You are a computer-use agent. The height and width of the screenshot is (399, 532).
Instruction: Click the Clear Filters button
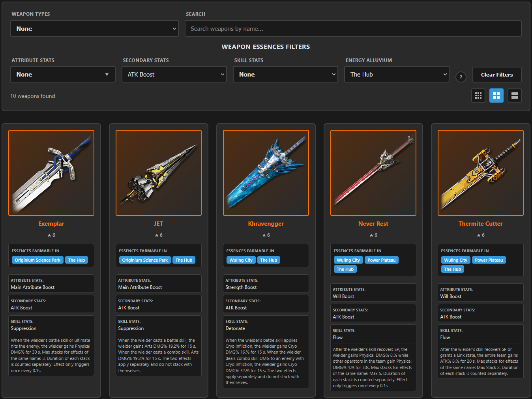497,75
